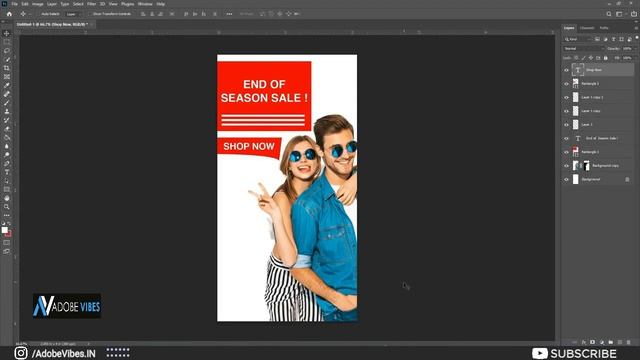640x360 pixels.
Task: Enable the Auto-Select checkbox
Action: (x=38, y=14)
